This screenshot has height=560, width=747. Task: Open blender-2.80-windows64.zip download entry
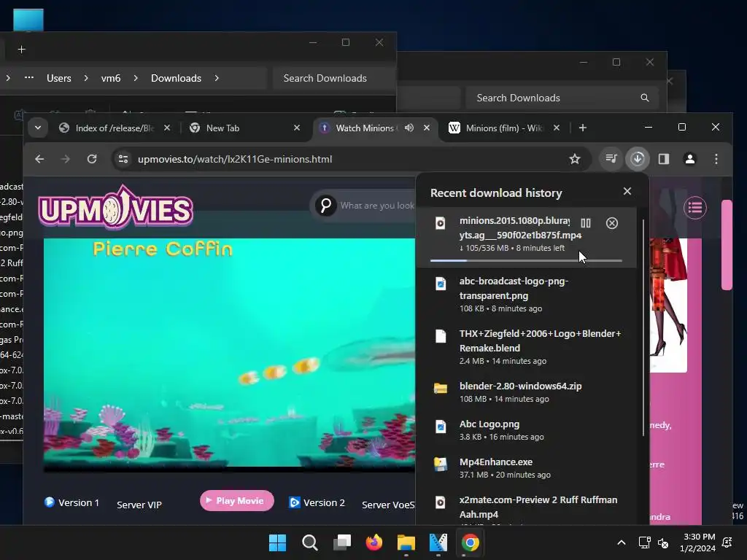click(x=527, y=392)
